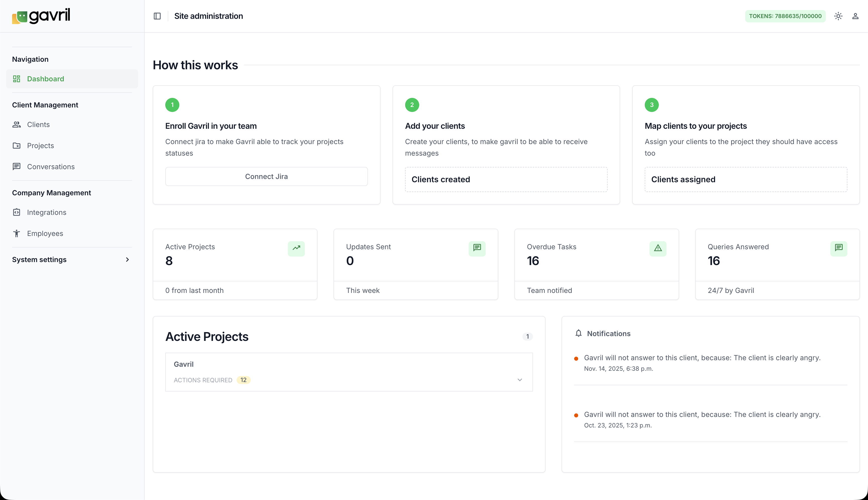Click the Notifications bell icon
Viewport: 868px width, 500px height.
coord(578,333)
